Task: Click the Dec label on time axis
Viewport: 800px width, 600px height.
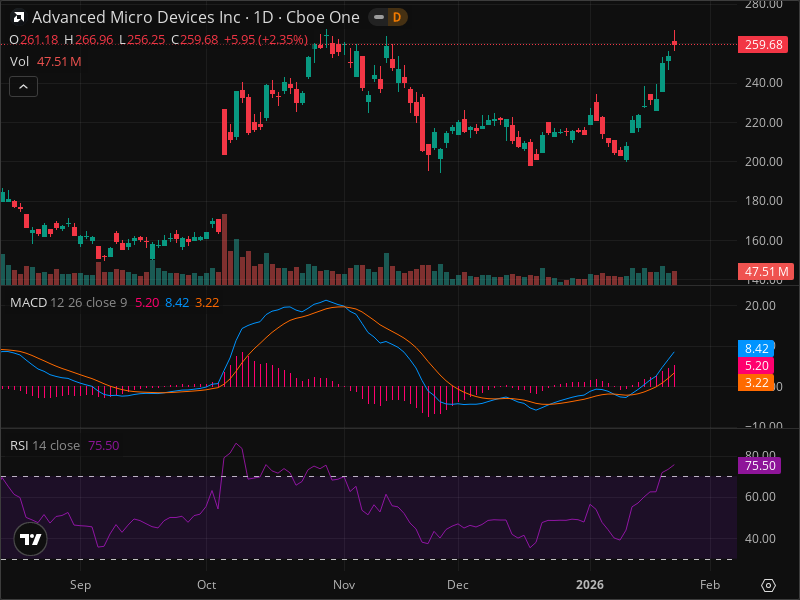Action: (x=458, y=585)
